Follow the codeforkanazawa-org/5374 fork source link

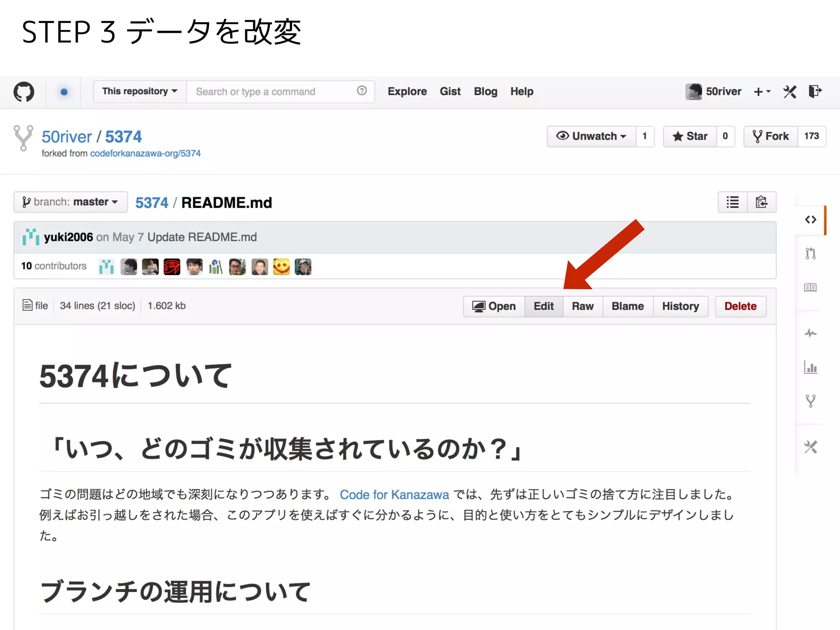[145, 153]
